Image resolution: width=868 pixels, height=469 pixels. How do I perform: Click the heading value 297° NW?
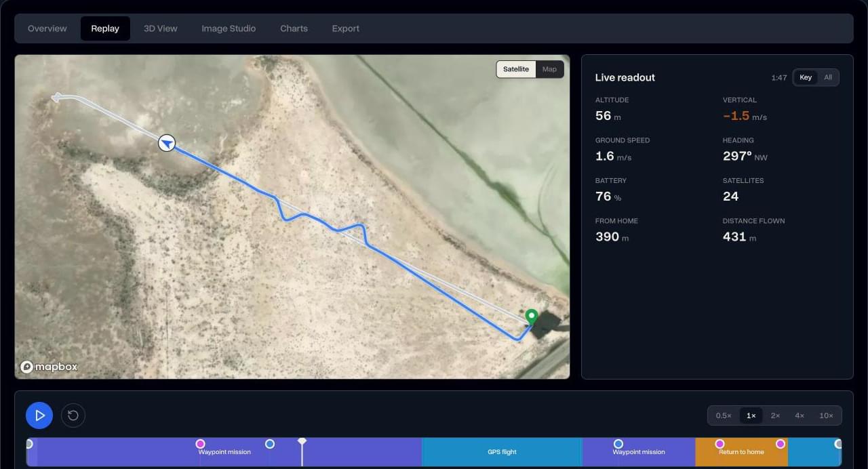(x=745, y=157)
